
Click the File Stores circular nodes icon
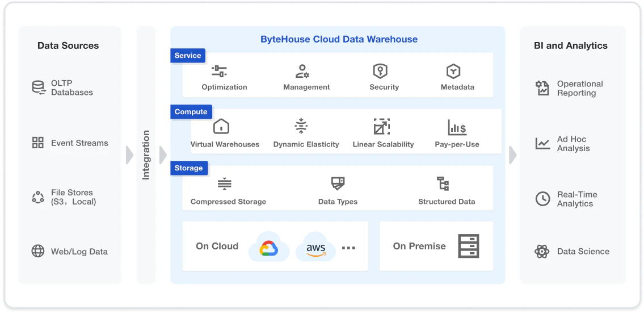(x=38, y=197)
